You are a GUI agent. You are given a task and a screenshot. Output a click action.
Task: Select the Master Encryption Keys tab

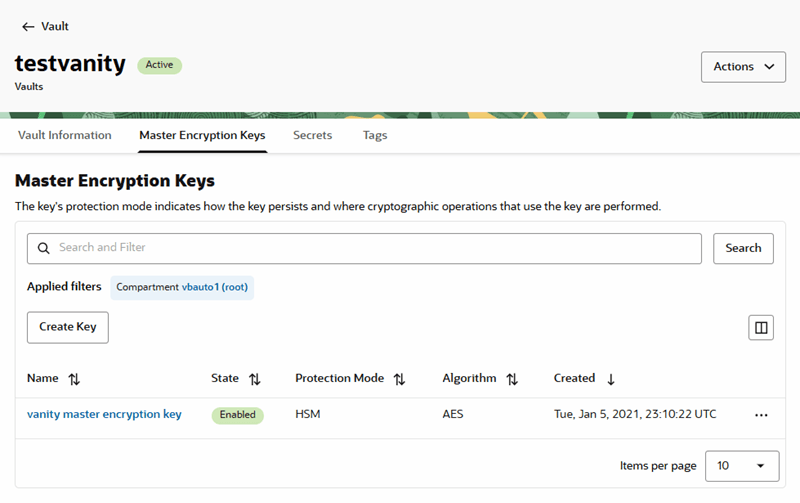coord(202,135)
